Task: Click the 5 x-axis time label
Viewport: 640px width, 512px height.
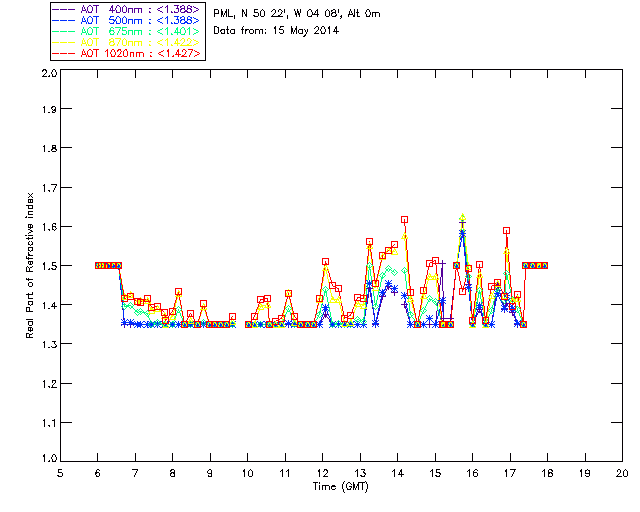Action: pyautogui.click(x=60, y=473)
